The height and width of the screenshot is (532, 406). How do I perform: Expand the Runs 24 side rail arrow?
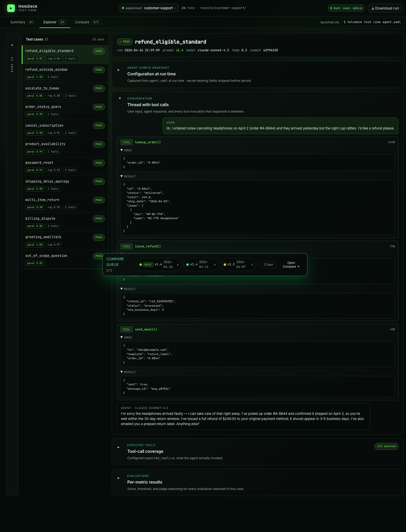point(12,45)
